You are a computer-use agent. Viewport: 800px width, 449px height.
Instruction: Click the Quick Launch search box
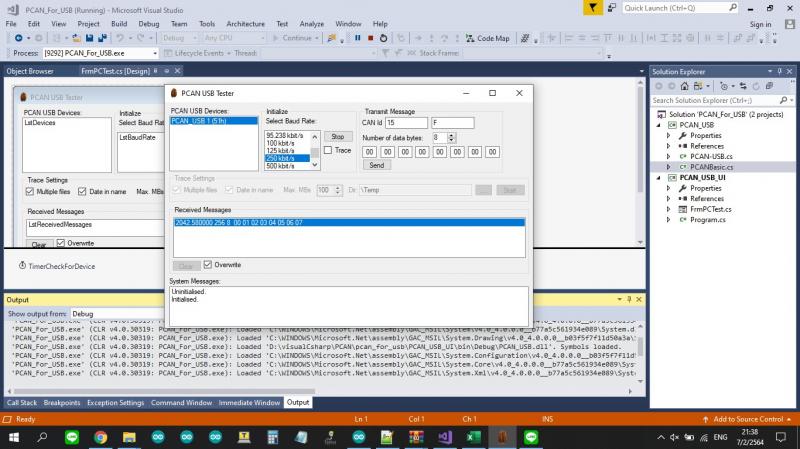[675, 8]
